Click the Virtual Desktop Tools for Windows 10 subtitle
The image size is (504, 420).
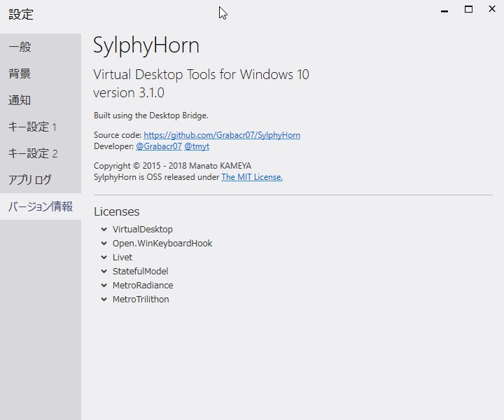click(201, 75)
